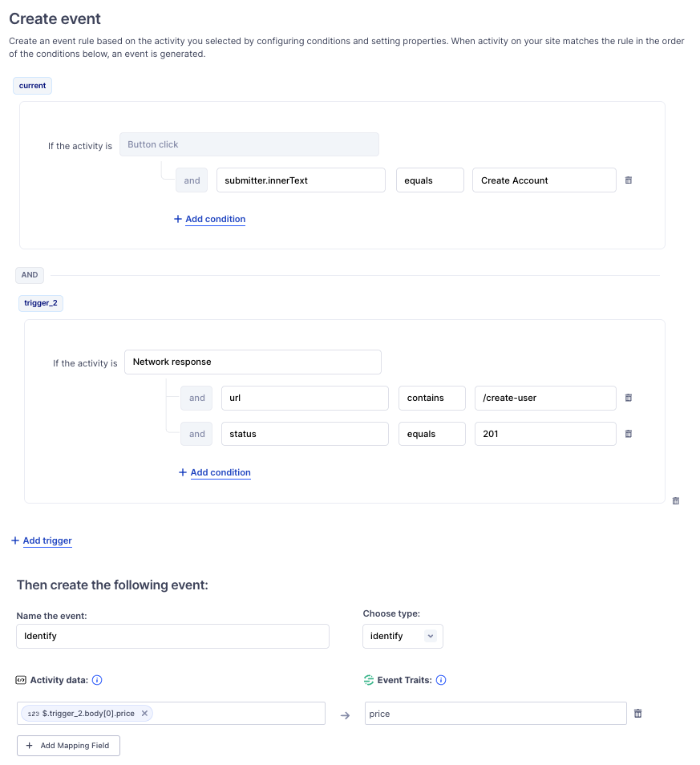
Task: Open the info tooltip next to Activity data
Action: tap(96, 680)
